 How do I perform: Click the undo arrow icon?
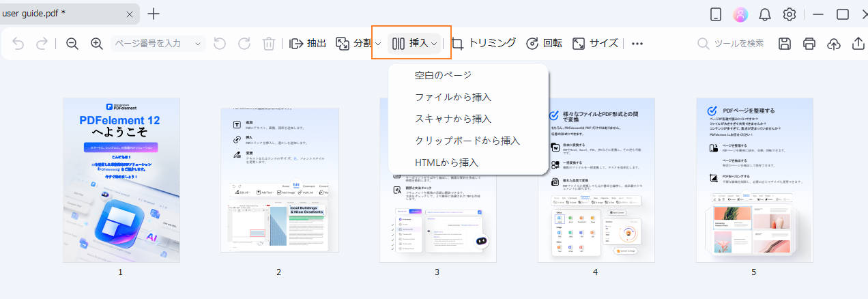(x=18, y=44)
